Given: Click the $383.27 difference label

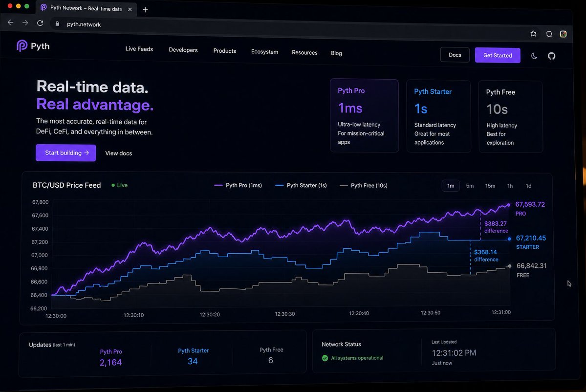Looking at the screenshot, I should 496,227.
